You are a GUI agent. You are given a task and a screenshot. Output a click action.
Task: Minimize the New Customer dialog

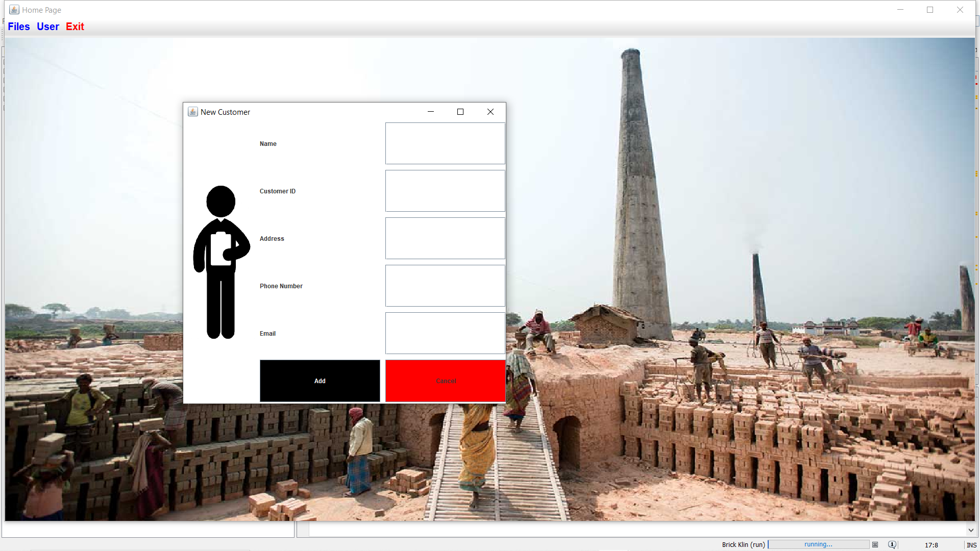[x=430, y=112]
